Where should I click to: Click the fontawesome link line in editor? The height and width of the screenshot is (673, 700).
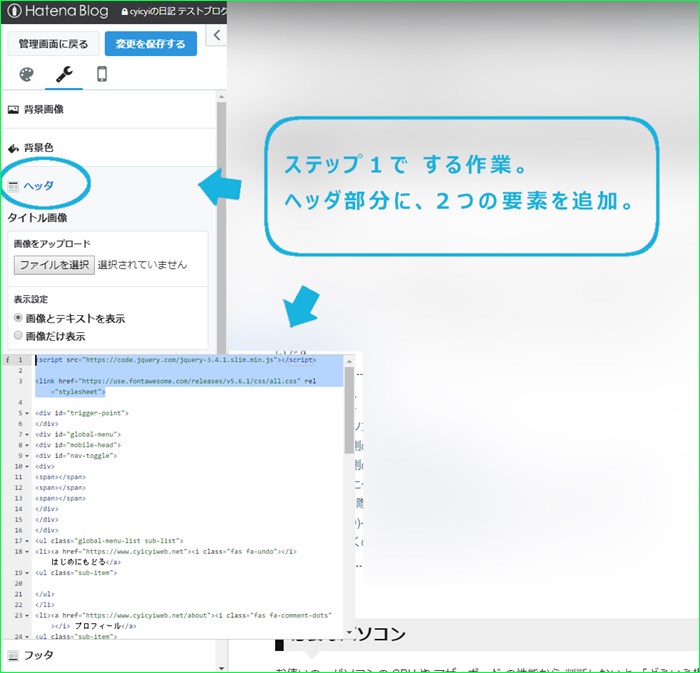point(176,386)
